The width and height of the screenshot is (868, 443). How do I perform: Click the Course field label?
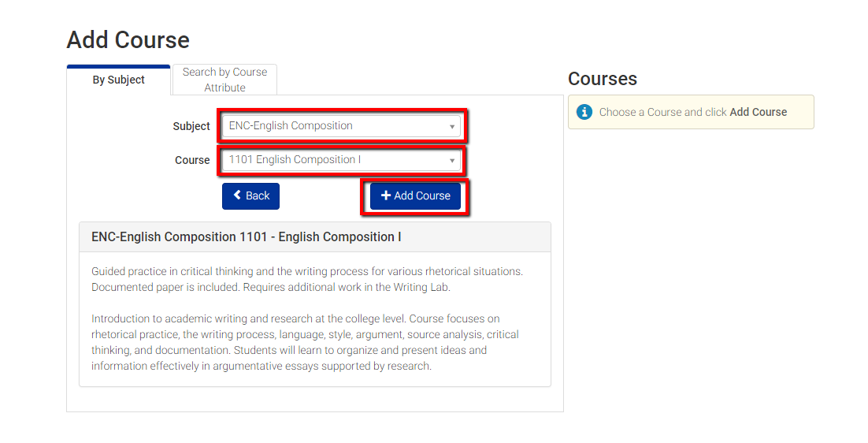[192, 160]
